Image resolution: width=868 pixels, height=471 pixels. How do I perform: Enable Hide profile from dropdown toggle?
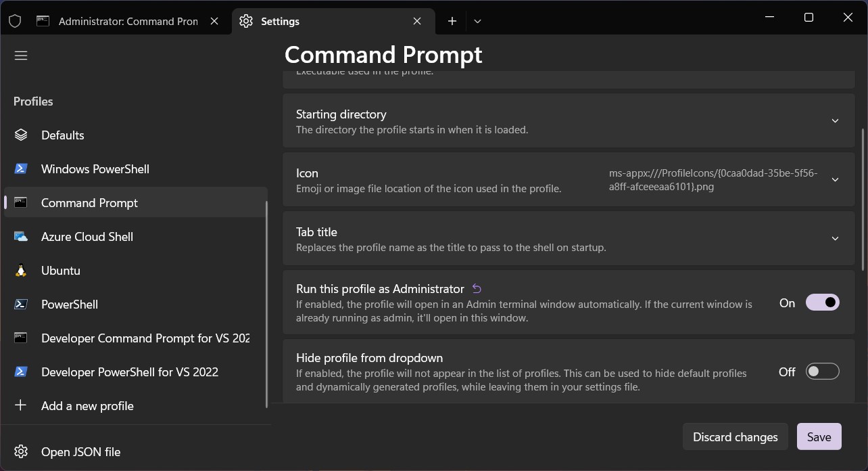pyautogui.click(x=822, y=372)
